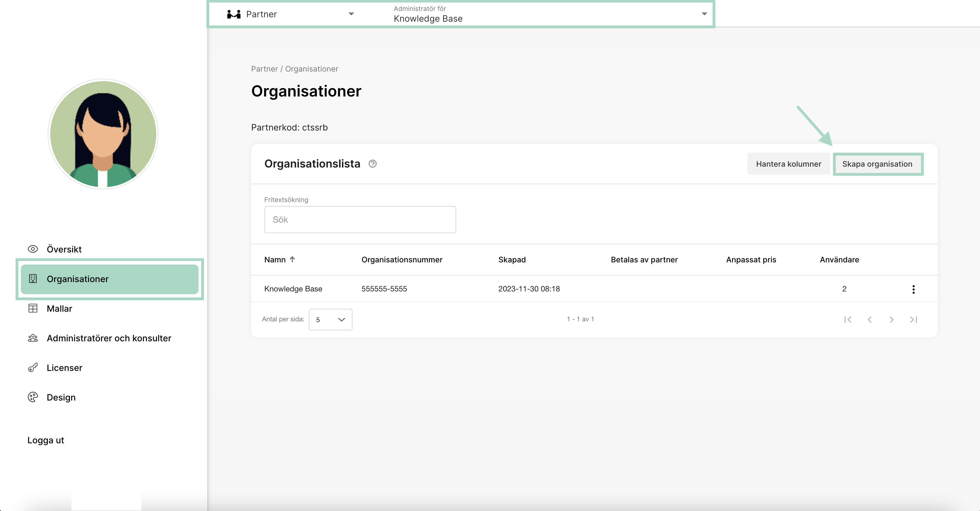This screenshot has height=511, width=980.
Task: Click Hantera kolumner button
Action: coord(788,164)
